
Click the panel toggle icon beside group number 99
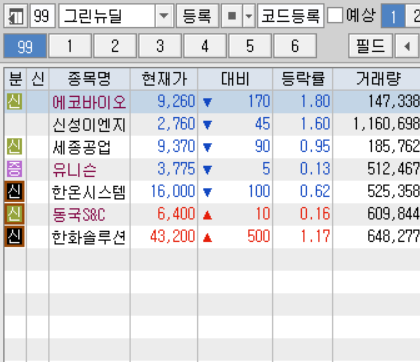tap(15, 16)
